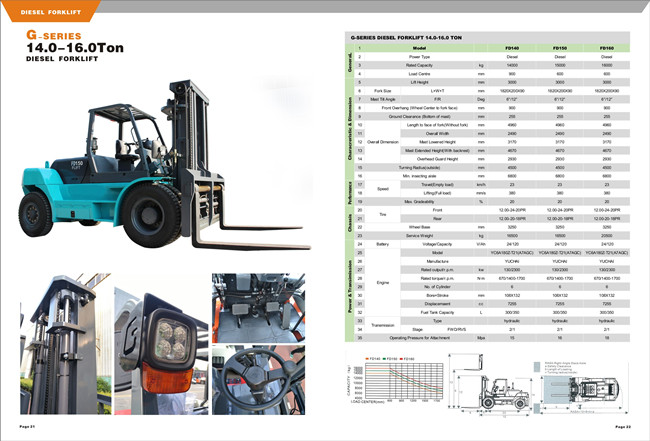650x441 pixels.
Task: Click the 'Mast Tilt Angle' label
Action: point(382,99)
